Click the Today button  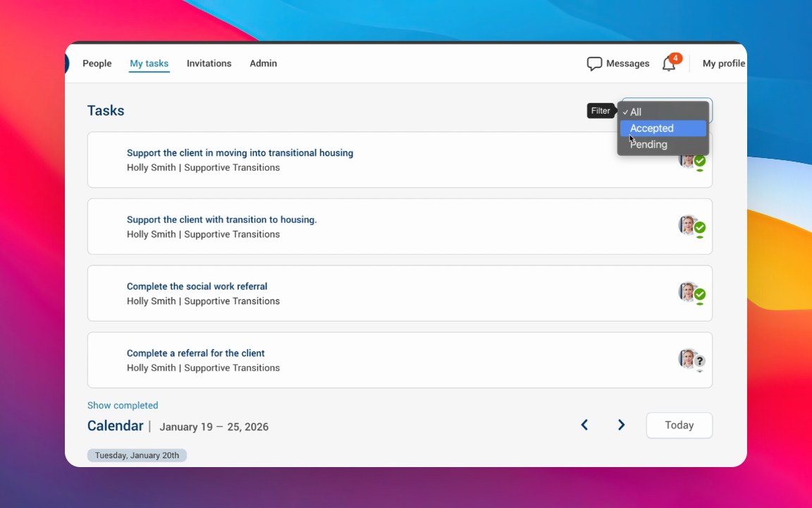[679, 425]
